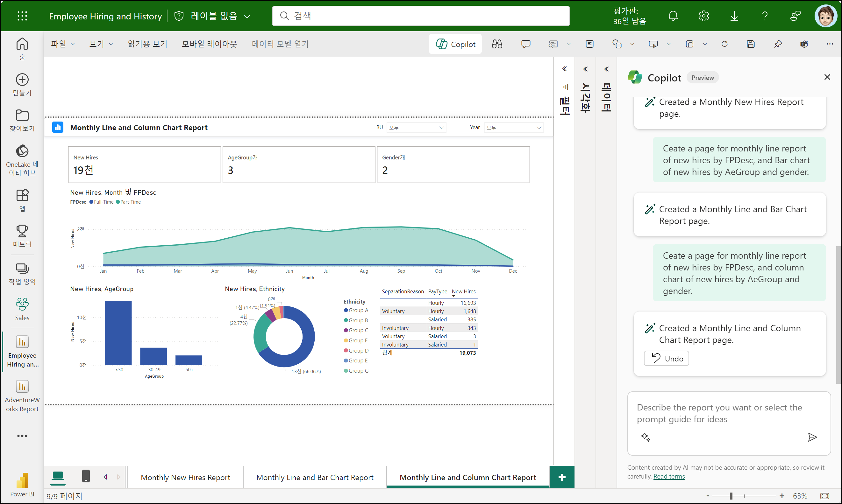Click the binoculars explore icon
Image resolution: width=842 pixels, height=504 pixels.
click(x=497, y=44)
